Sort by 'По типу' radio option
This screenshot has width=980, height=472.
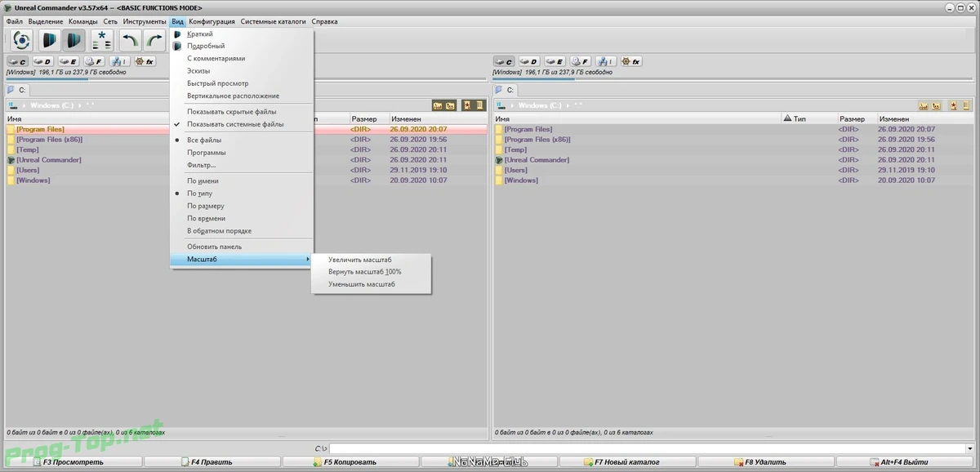[x=241, y=194]
